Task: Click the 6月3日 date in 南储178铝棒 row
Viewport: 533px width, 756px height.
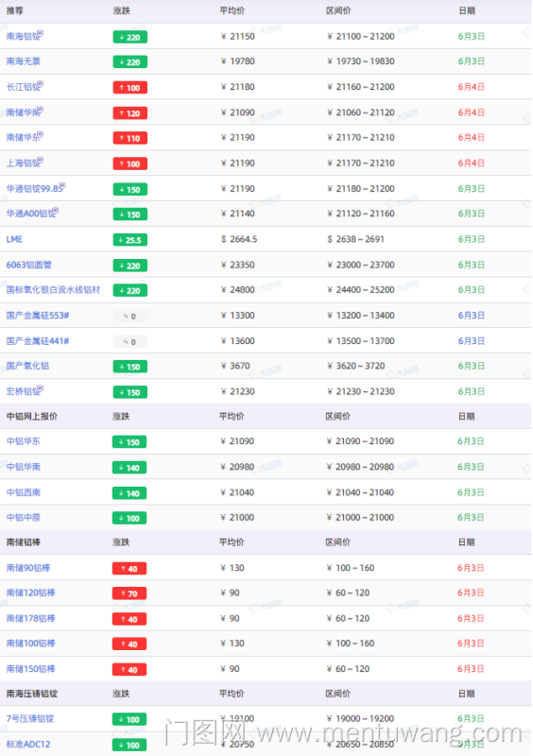Action: [471, 618]
